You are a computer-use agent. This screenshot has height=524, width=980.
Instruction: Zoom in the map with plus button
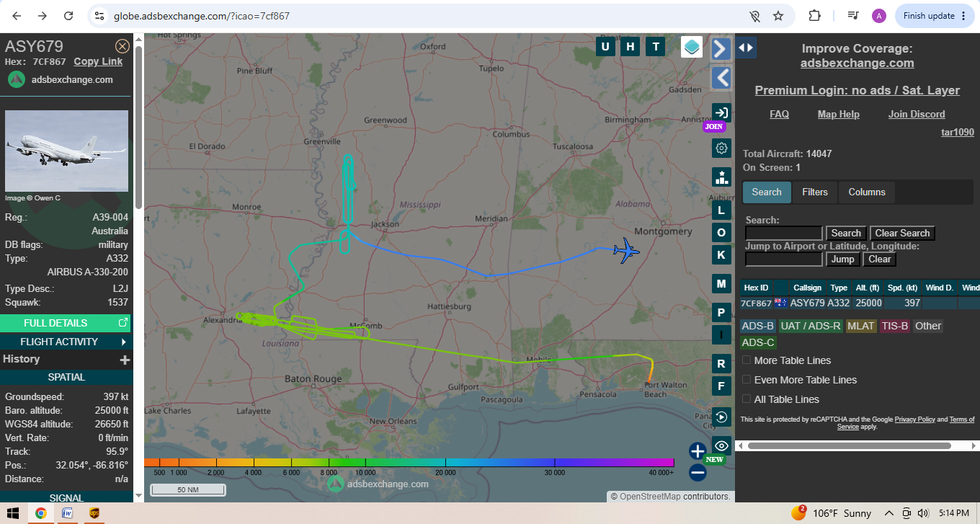[x=697, y=451]
